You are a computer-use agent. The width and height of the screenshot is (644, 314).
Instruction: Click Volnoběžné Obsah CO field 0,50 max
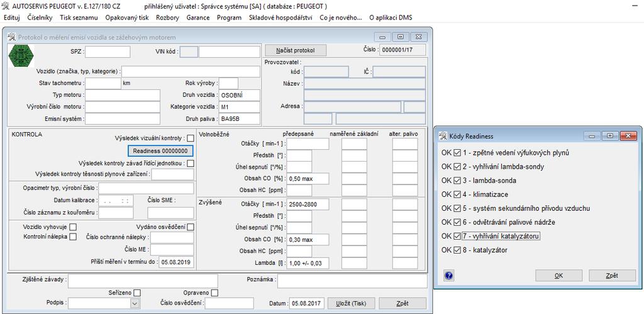click(308, 178)
